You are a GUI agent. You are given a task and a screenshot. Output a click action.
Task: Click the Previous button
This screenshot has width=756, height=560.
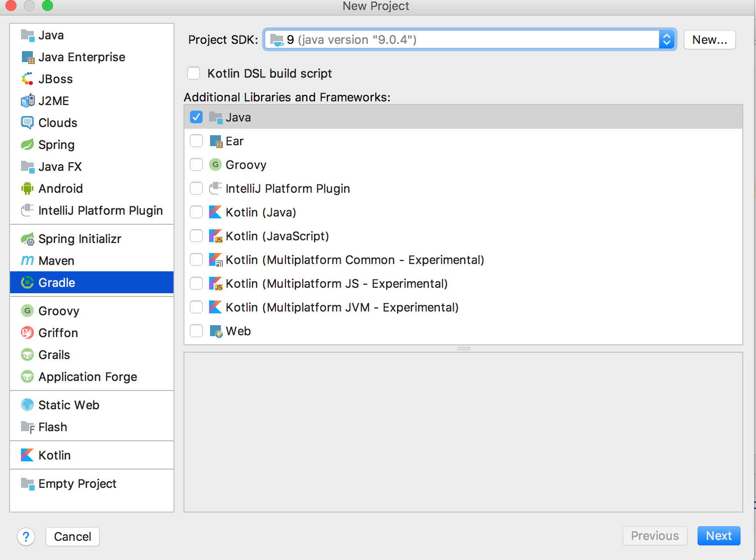[655, 536]
